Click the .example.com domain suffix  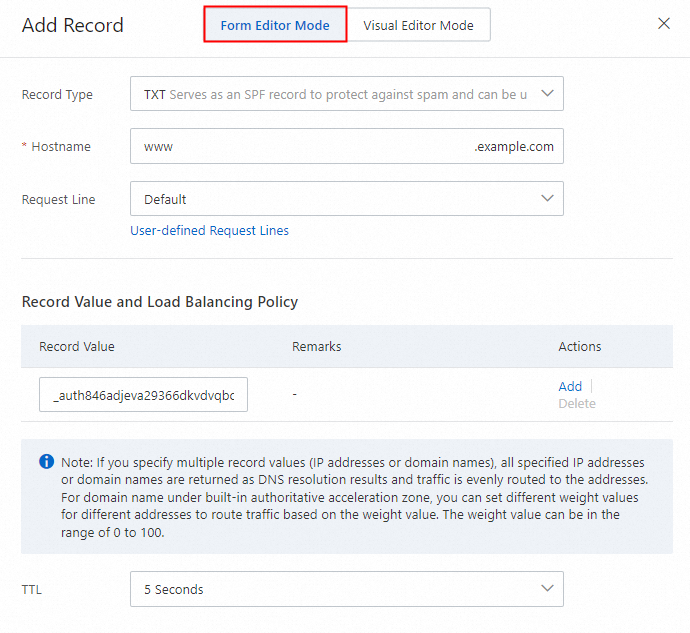pyautogui.click(x=514, y=146)
